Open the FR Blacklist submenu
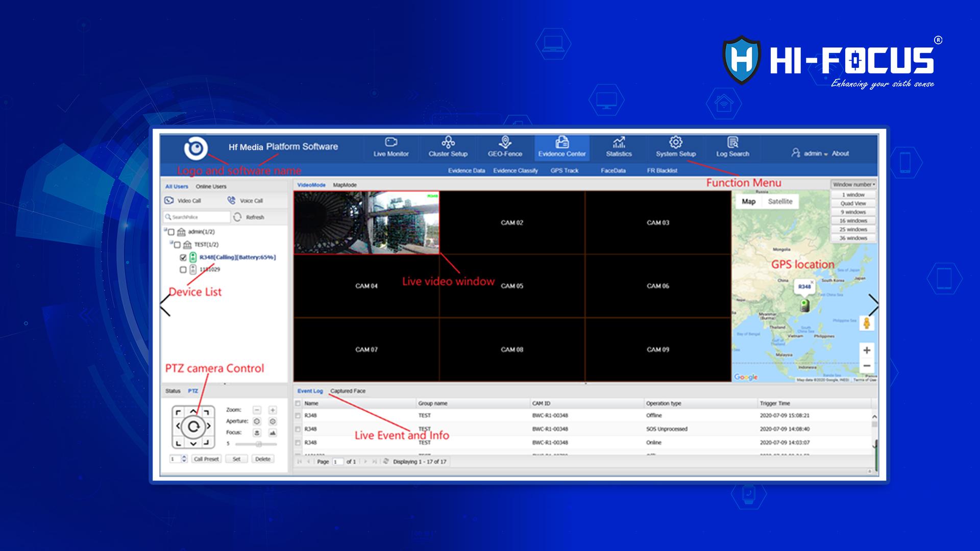Viewport: 980px width, 551px height. [662, 170]
